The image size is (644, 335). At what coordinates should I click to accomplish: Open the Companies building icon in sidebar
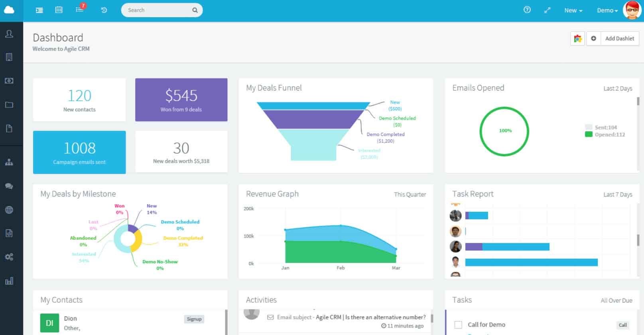(9, 57)
